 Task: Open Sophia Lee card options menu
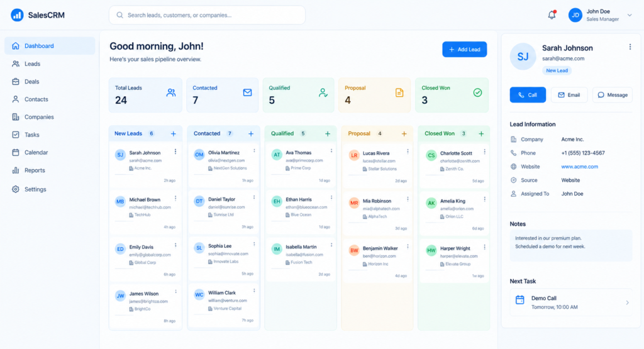254,244
